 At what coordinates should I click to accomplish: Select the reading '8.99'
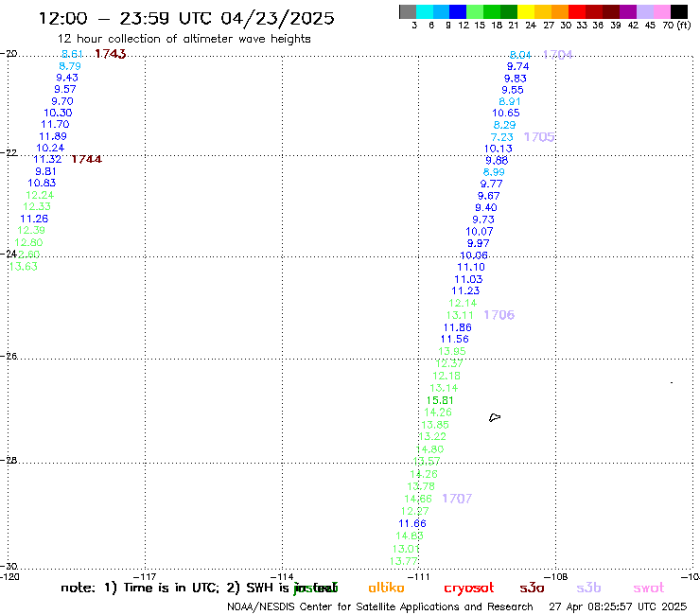[x=494, y=172]
